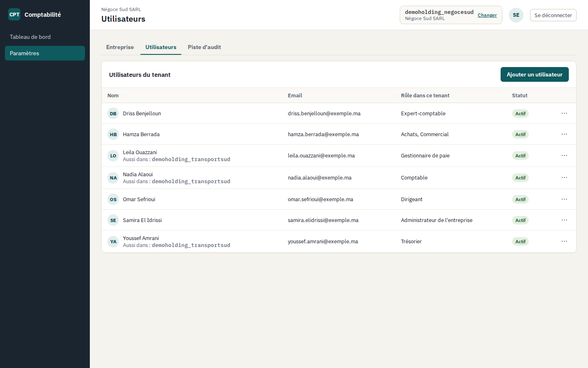Click Leila Ouazzani's demoholding_transportsud tenant label

[191, 159]
